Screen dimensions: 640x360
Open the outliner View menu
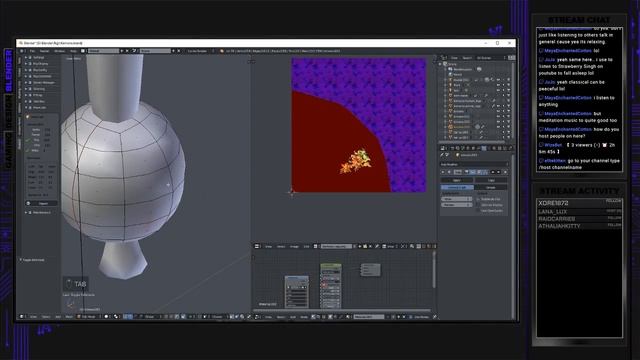coord(454,58)
